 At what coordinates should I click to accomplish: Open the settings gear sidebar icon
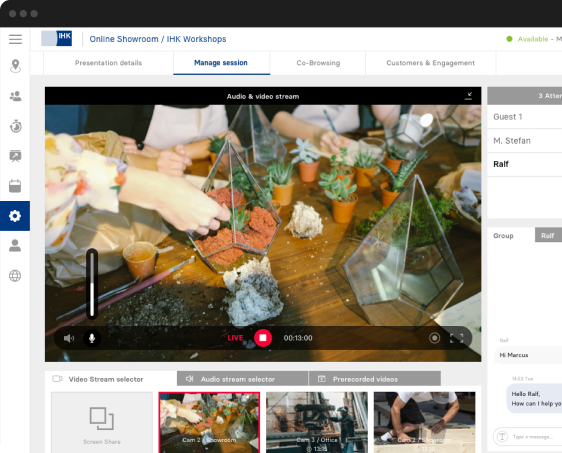[x=15, y=216]
